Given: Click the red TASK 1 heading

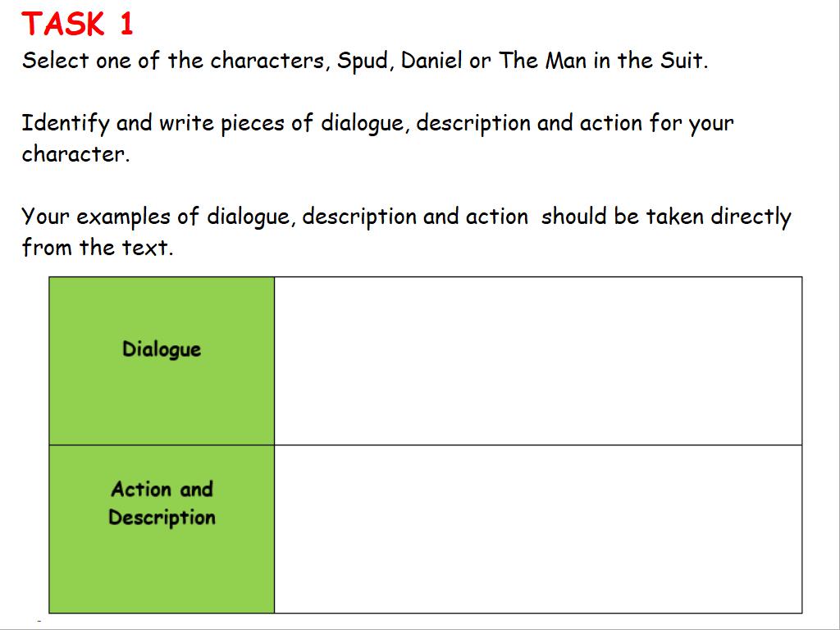Looking at the screenshot, I should coord(78,25).
